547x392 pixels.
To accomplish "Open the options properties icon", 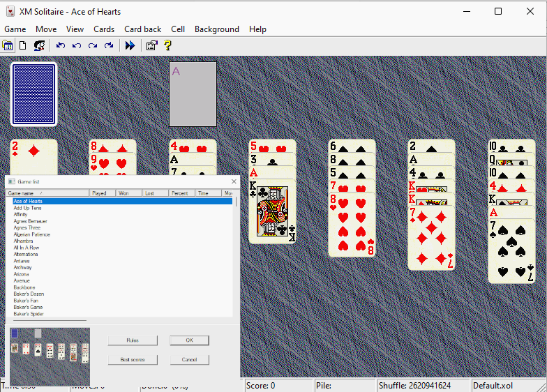I will click(152, 45).
